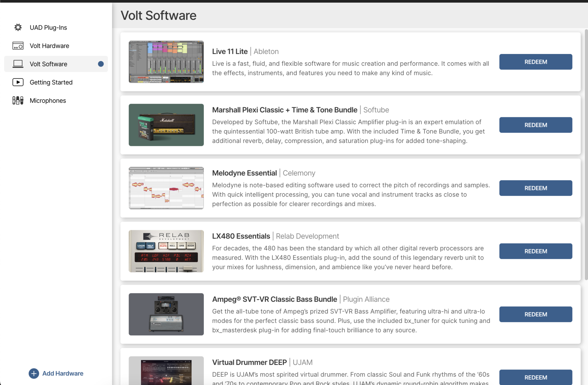
Task: Redeem the Marshall Plexi Classic bundle
Action: 535,125
